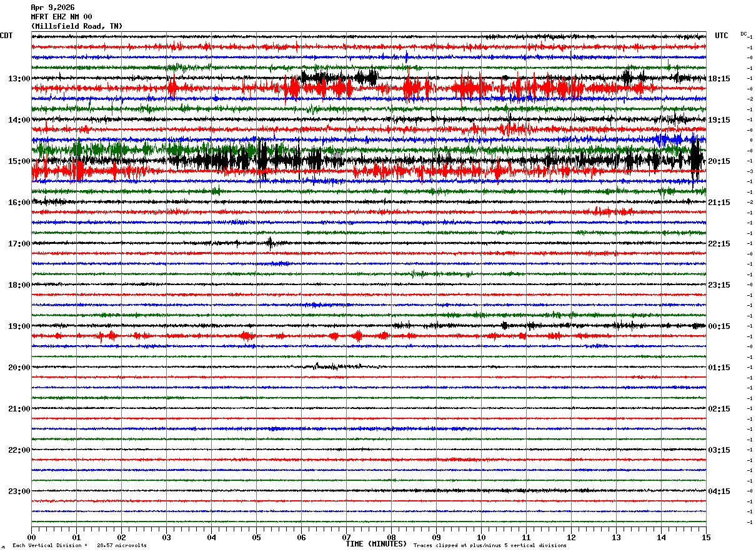
Task: Click the CDT timezone label
Action: click(x=6, y=36)
